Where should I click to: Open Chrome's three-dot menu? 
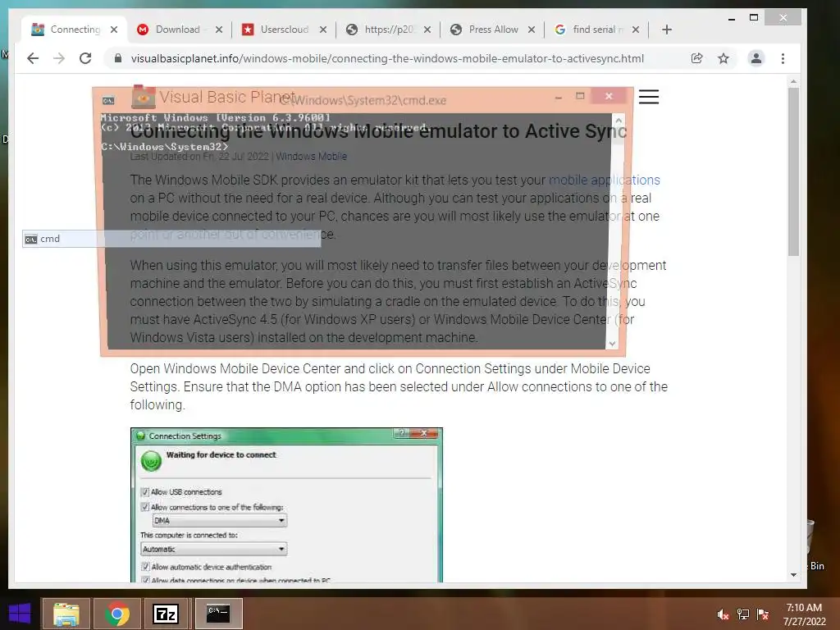point(783,58)
